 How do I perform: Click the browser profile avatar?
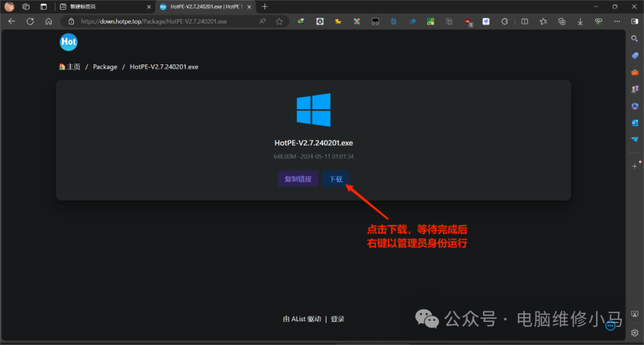(x=9, y=7)
